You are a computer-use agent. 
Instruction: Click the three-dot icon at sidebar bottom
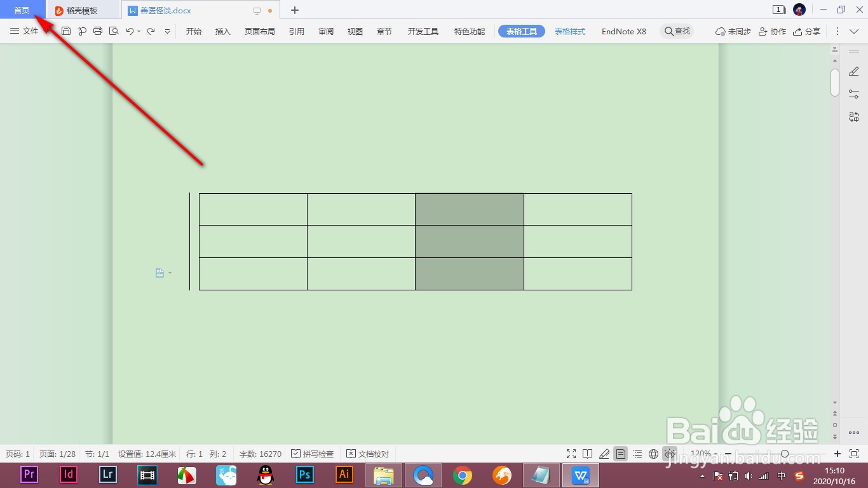pos(854,433)
